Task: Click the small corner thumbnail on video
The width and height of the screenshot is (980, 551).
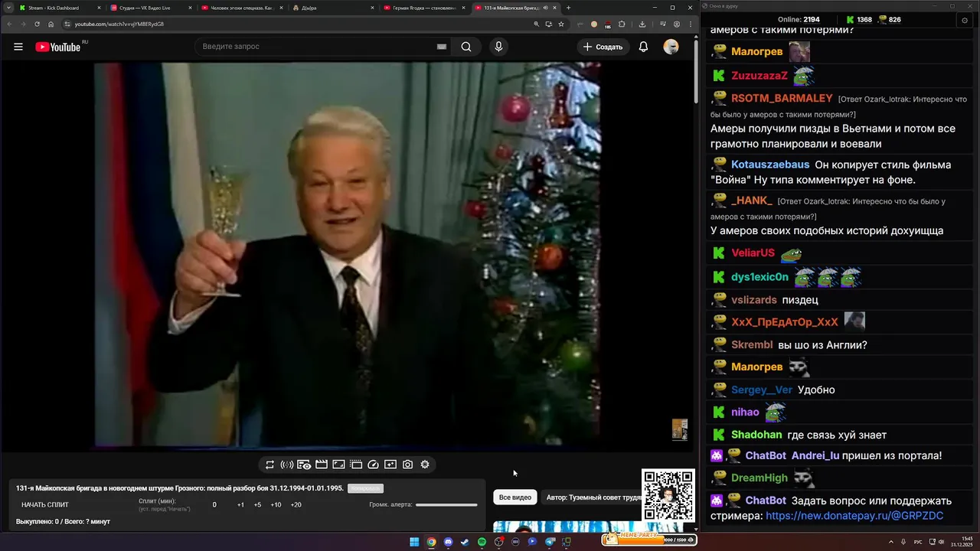Action: click(679, 429)
